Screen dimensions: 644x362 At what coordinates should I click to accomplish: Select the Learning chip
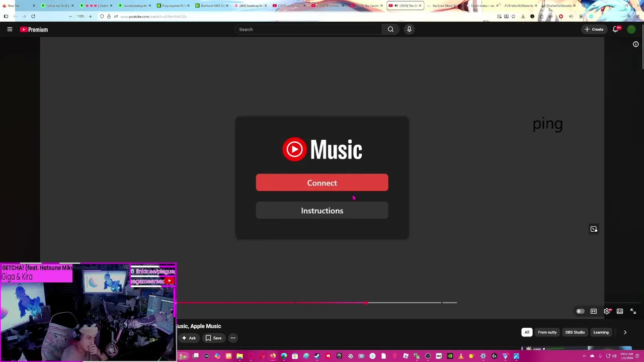(601, 332)
